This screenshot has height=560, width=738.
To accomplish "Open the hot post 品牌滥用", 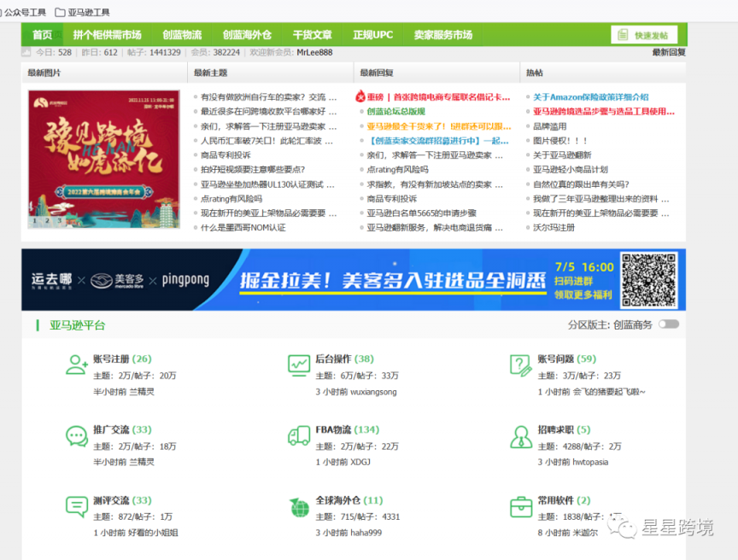I will coord(550,126).
